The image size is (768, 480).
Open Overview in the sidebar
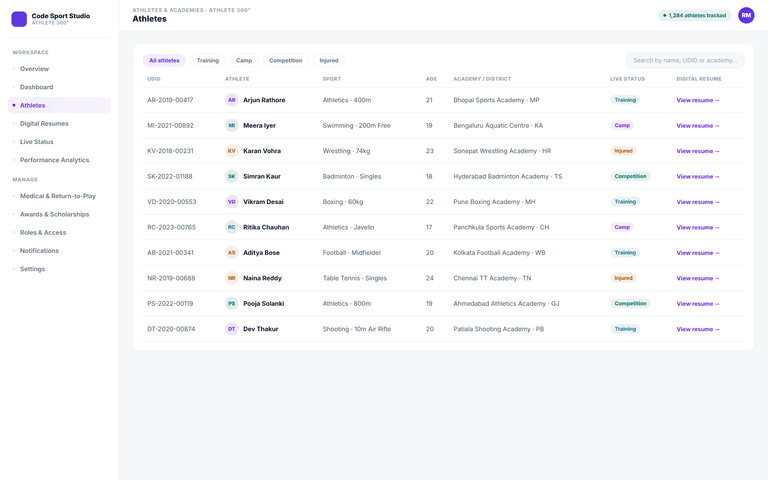click(59, 69)
